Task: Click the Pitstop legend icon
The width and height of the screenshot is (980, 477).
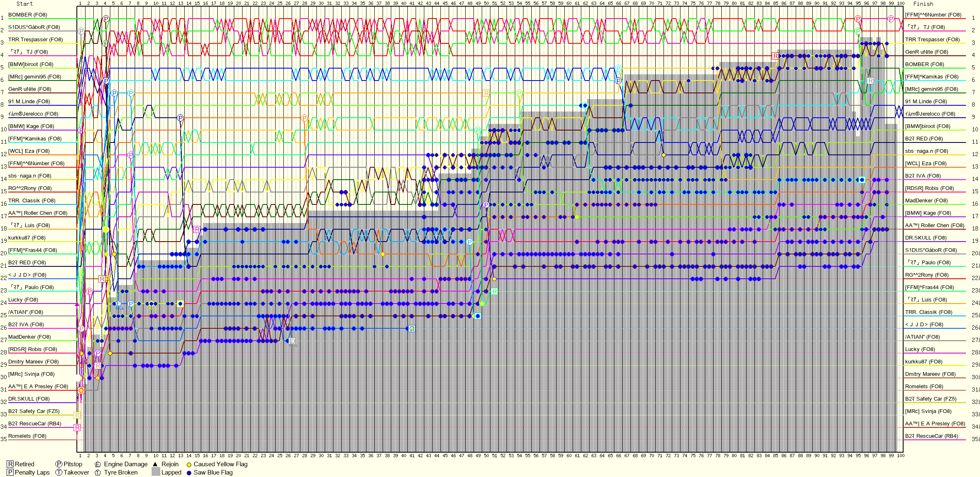Action: point(59,464)
